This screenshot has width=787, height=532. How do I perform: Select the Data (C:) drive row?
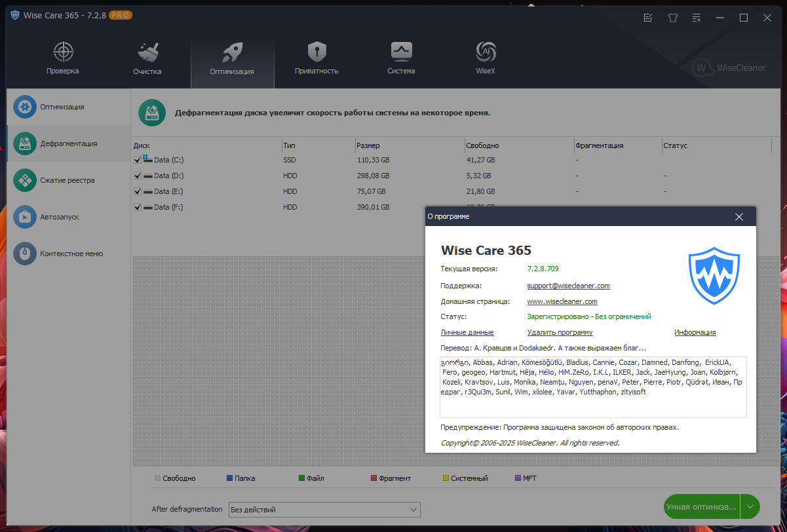coord(451,160)
